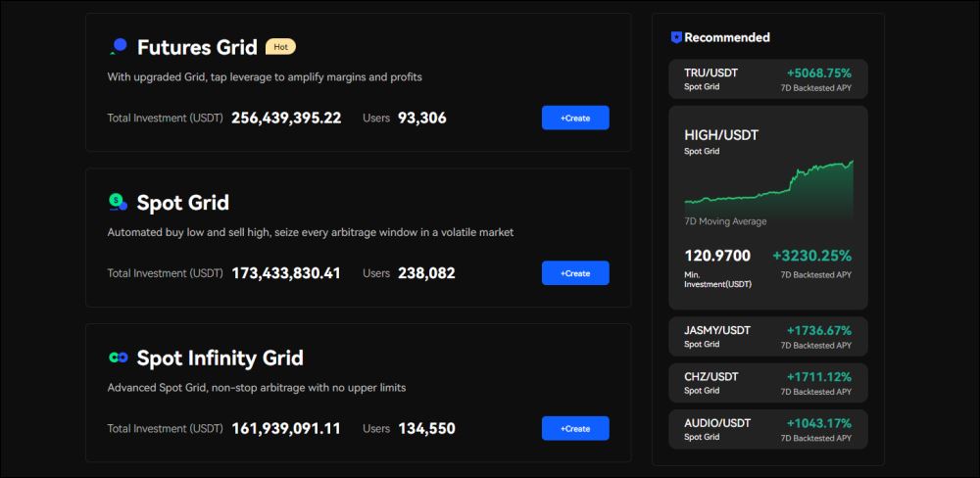Create a Spot Infinity Grid bot
This screenshot has width=980, height=478.
(x=575, y=428)
